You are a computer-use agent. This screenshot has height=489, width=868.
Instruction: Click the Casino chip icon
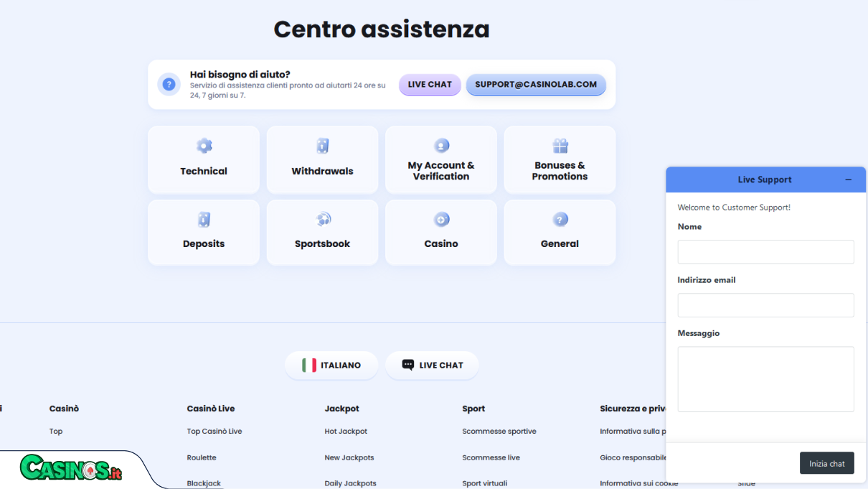tap(441, 219)
